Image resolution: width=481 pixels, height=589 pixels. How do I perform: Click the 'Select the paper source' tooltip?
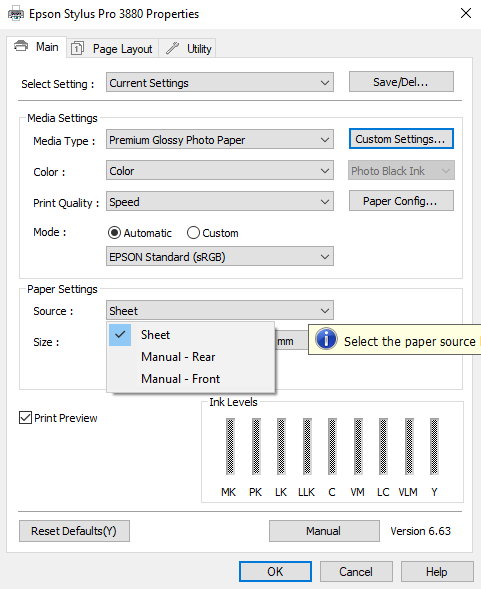click(x=395, y=340)
